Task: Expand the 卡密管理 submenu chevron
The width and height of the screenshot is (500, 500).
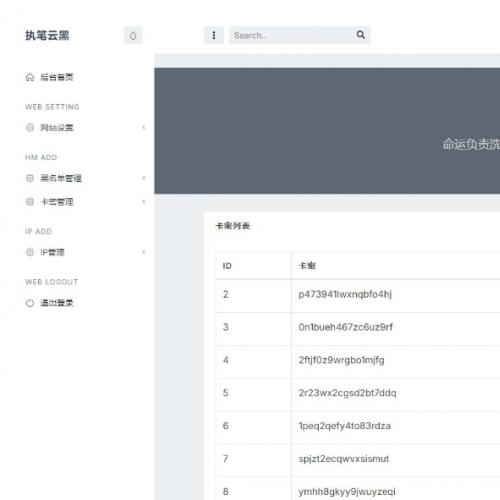Action: (x=144, y=201)
